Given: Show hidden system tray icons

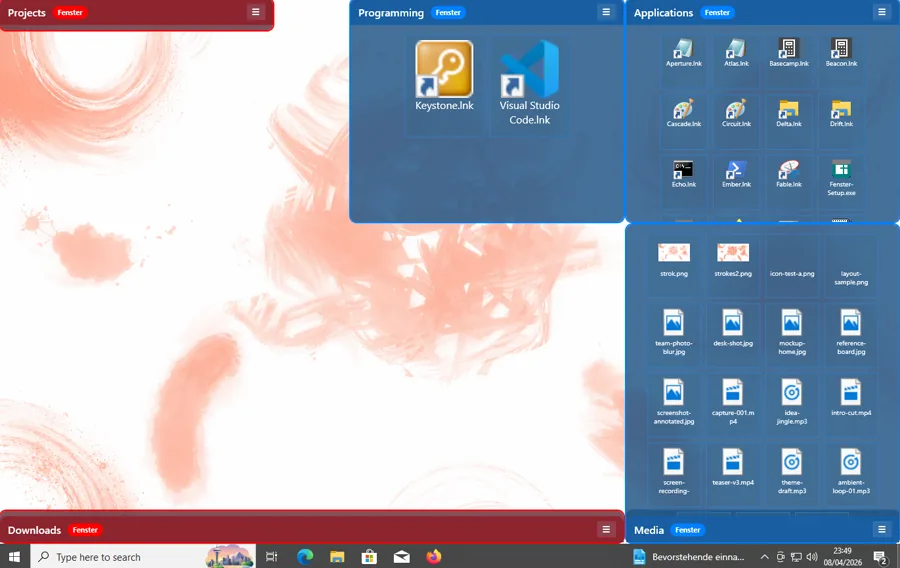Looking at the screenshot, I should (x=765, y=557).
